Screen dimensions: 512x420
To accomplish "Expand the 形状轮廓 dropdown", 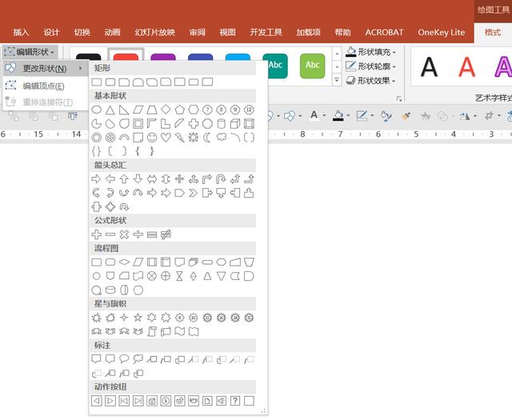I will pyautogui.click(x=370, y=66).
